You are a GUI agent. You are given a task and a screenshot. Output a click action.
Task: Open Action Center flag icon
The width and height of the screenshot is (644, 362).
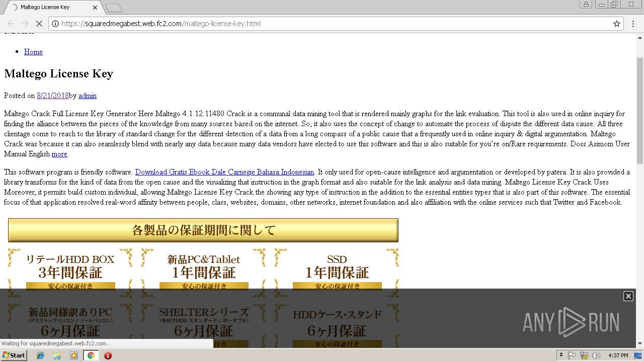pyautogui.click(x=572, y=355)
